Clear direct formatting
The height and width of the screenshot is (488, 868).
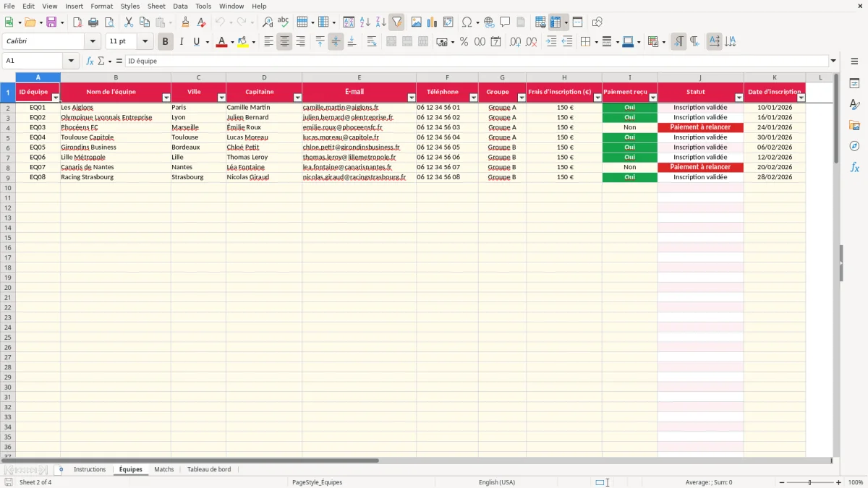click(201, 22)
